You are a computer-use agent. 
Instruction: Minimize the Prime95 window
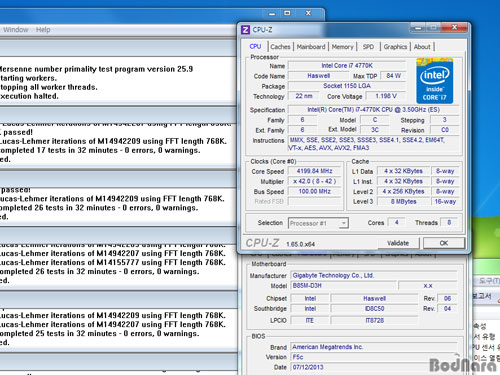pyautogui.click(x=272, y=13)
